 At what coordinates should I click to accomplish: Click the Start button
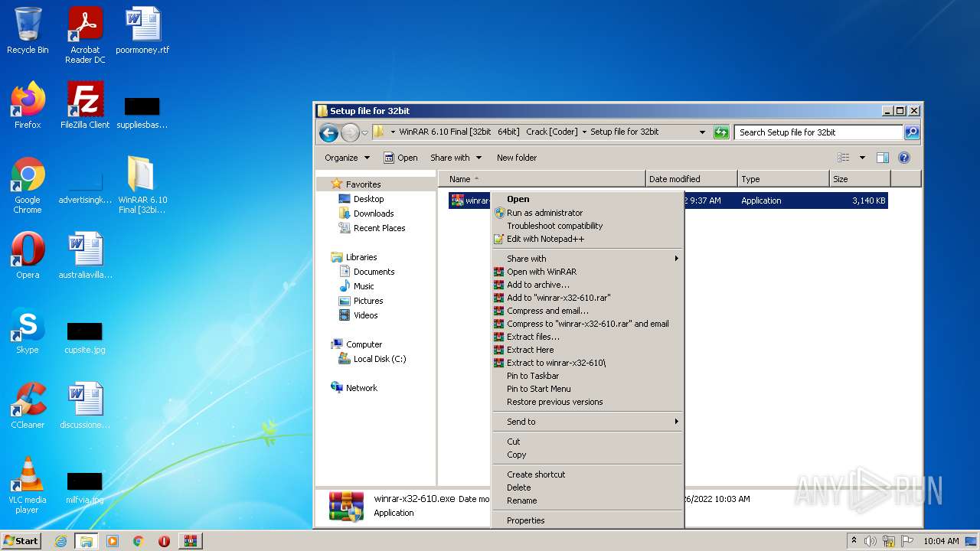point(21,541)
